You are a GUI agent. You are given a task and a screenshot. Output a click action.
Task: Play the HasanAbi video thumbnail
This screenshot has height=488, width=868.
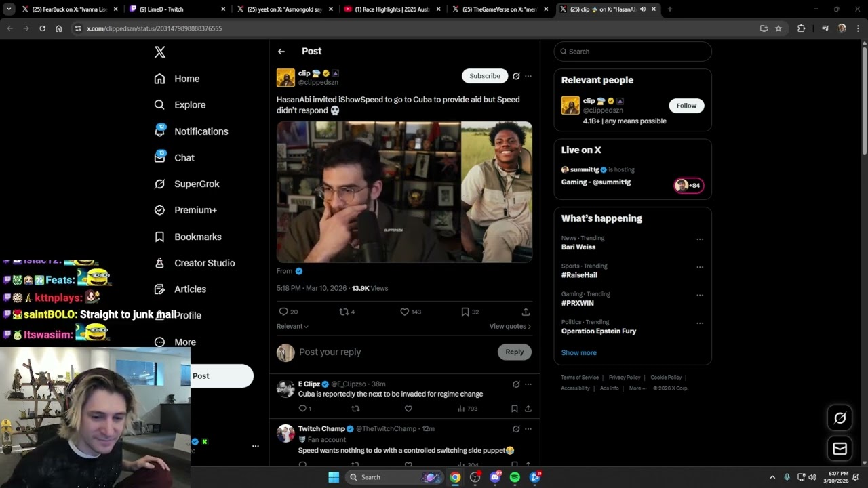pos(404,192)
